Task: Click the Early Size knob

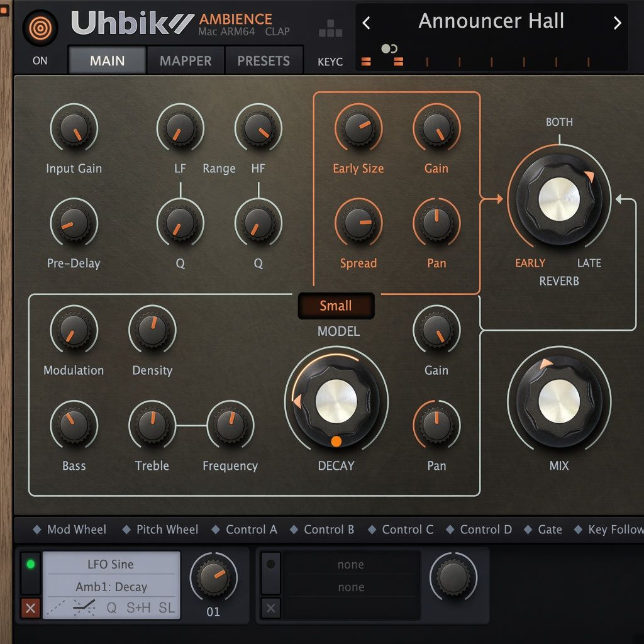Action: point(358,128)
